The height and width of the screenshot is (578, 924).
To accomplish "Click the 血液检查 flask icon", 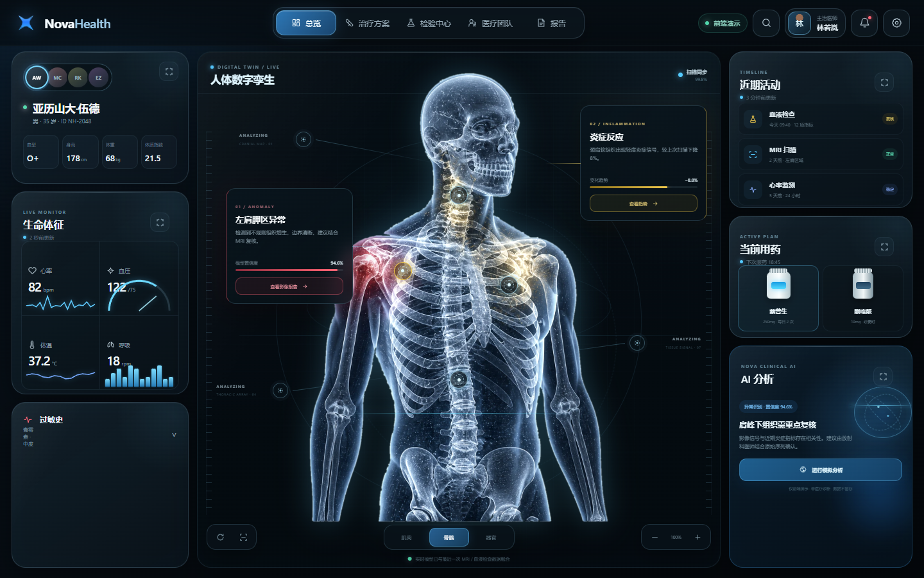I will (x=753, y=119).
